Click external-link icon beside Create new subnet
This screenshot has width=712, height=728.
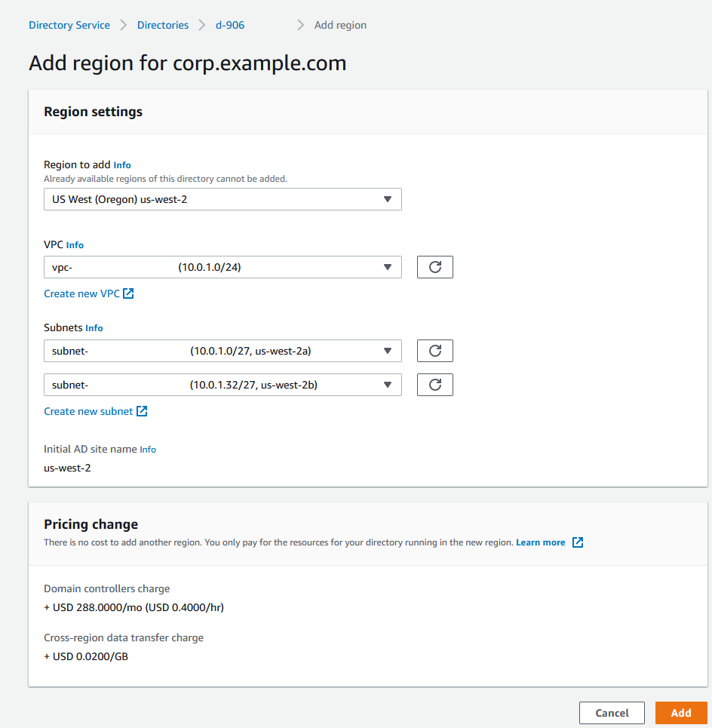tap(142, 411)
